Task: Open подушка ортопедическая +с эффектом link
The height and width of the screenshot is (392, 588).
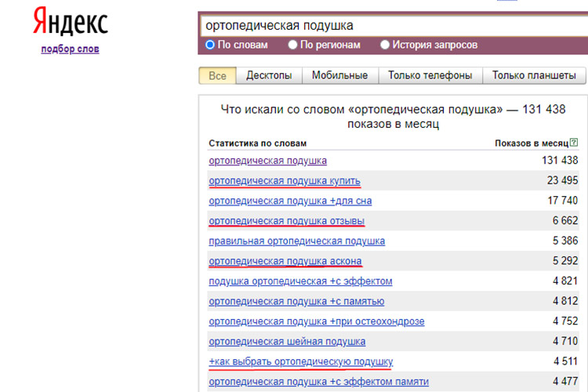Action: (300, 281)
